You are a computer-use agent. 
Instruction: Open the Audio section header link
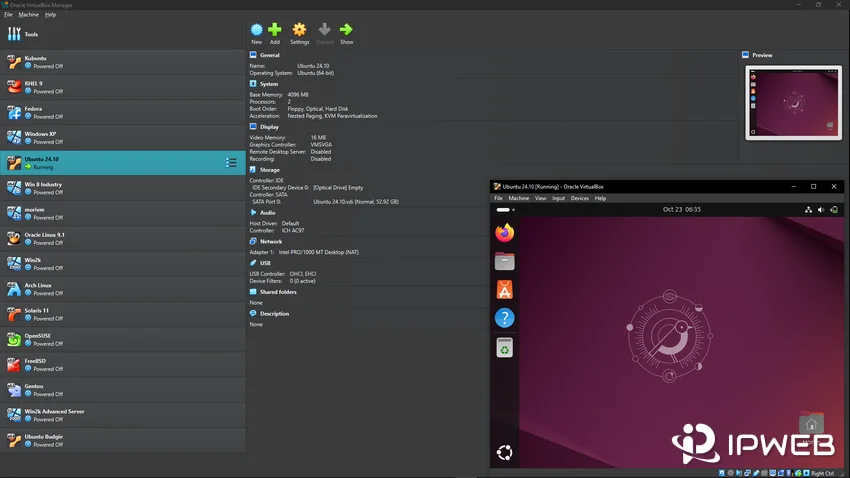[267, 213]
